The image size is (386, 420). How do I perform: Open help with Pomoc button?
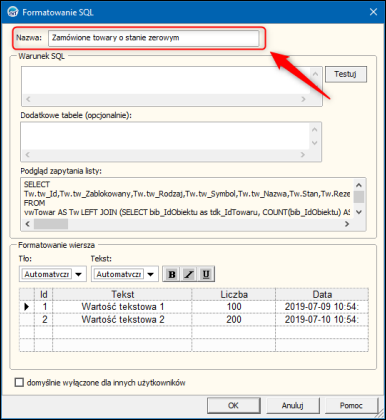(x=351, y=406)
